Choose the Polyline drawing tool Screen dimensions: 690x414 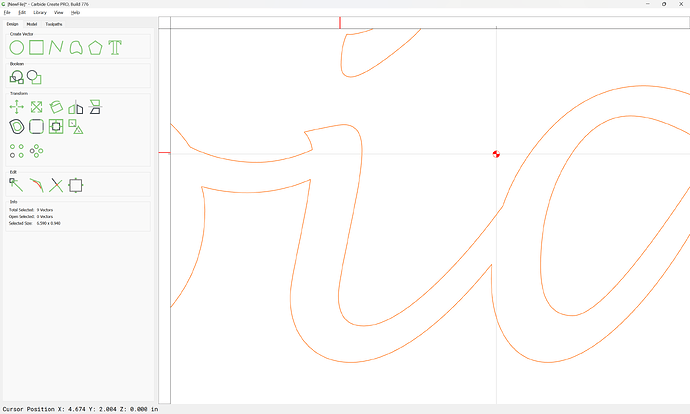56,47
